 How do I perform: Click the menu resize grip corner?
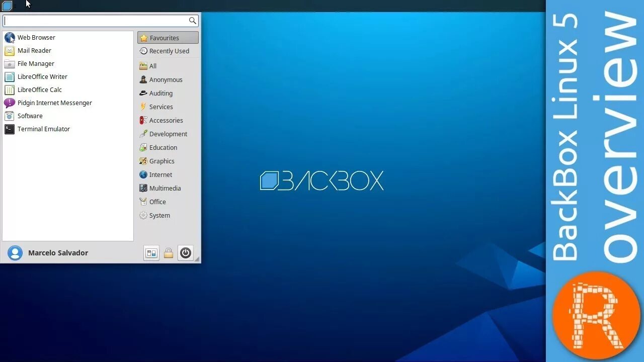[197, 259]
